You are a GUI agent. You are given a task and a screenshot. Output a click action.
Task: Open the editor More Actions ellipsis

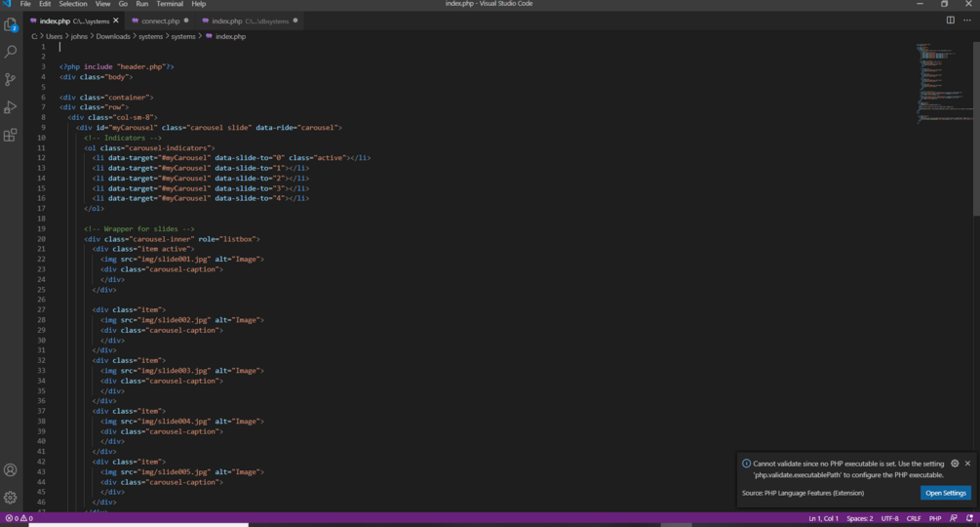[967, 20]
